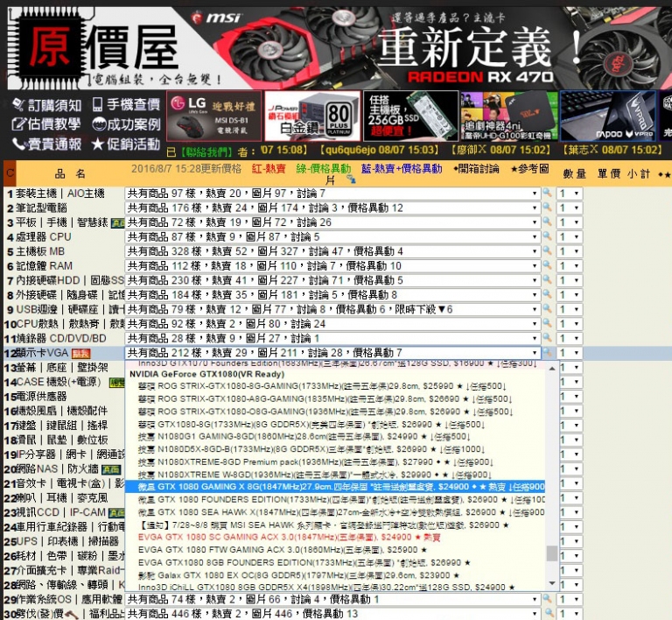
Task: Click magnifier icon for 外接硬碟 row
Action: [x=547, y=294]
